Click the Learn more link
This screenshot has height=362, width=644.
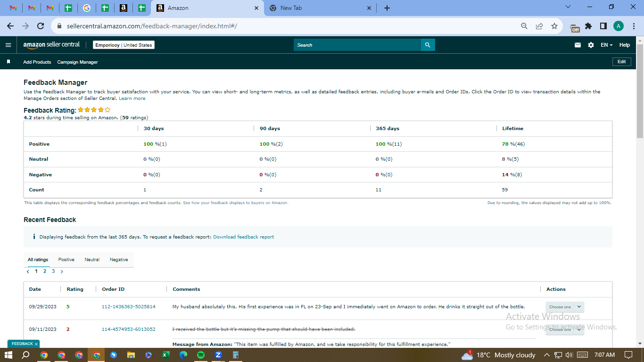[132, 99]
